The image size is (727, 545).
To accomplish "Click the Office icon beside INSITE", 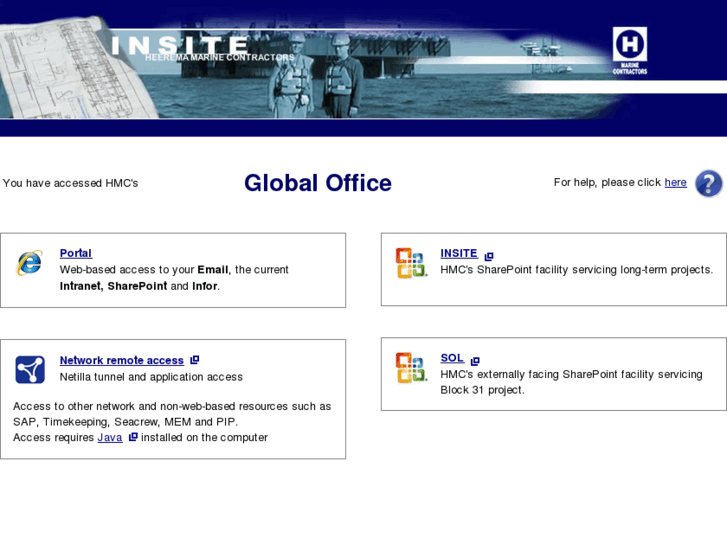I will (411, 263).
